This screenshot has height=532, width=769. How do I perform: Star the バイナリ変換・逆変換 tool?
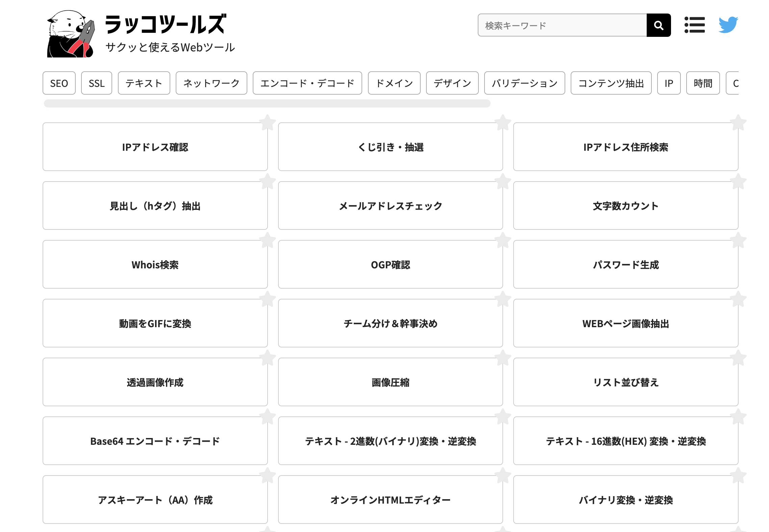tap(738, 475)
